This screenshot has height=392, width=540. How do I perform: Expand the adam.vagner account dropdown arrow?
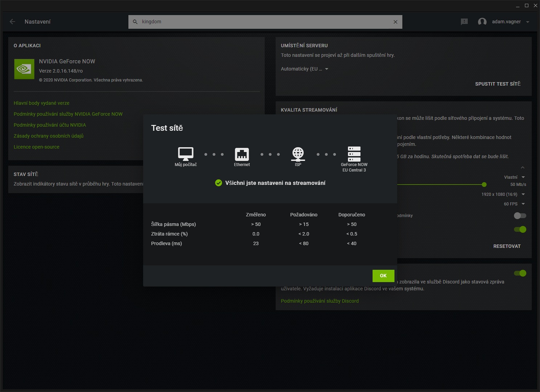[x=528, y=22]
